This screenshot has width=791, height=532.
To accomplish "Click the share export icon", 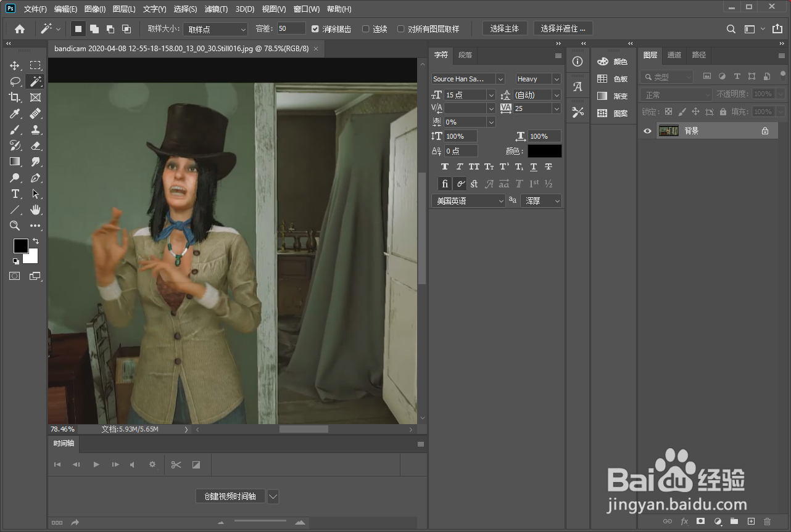I will [x=777, y=29].
